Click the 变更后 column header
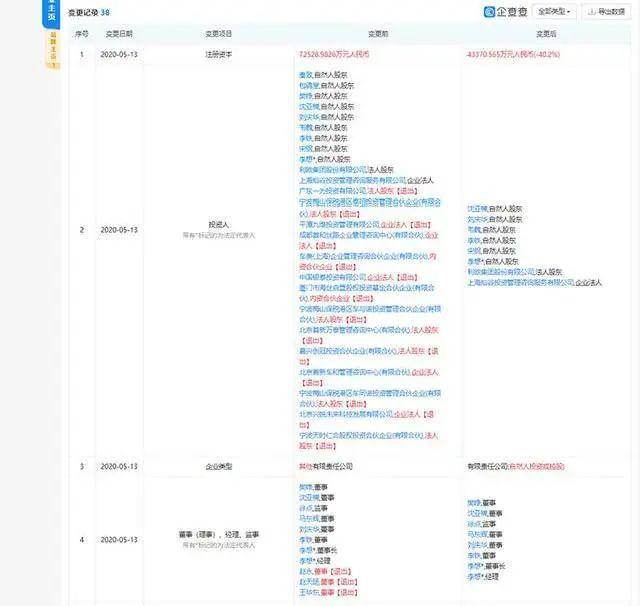This screenshot has width=640, height=606. (x=546, y=34)
